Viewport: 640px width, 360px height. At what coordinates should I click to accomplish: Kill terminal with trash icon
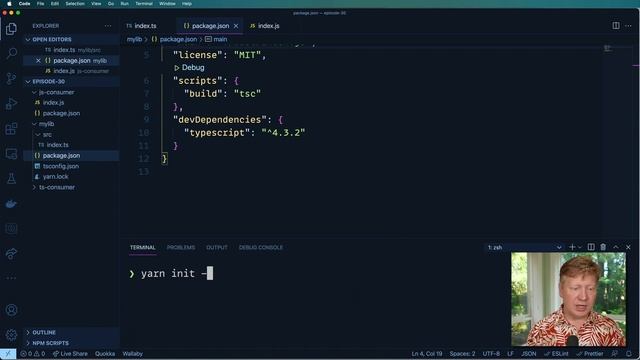[603, 247]
